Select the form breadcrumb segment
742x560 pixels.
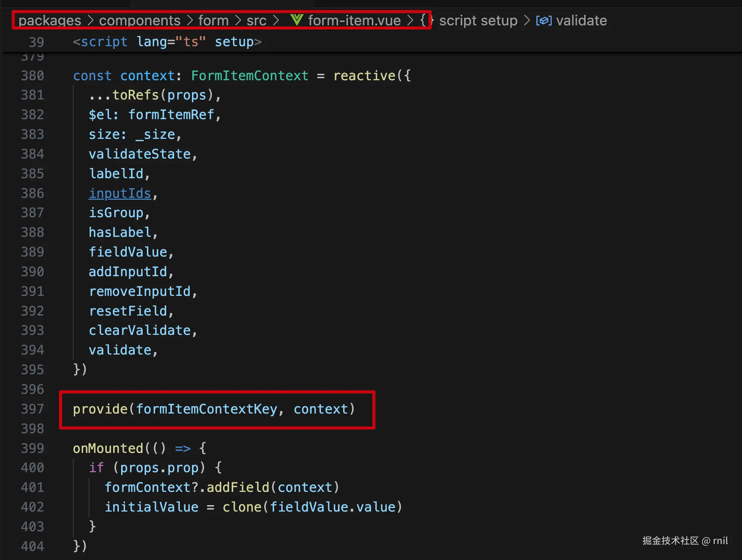pyautogui.click(x=214, y=20)
